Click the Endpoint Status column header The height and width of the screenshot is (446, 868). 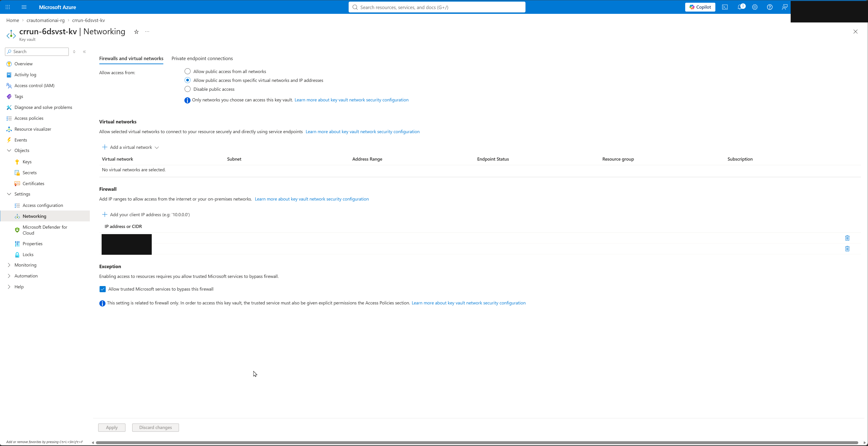[x=493, y=159]
